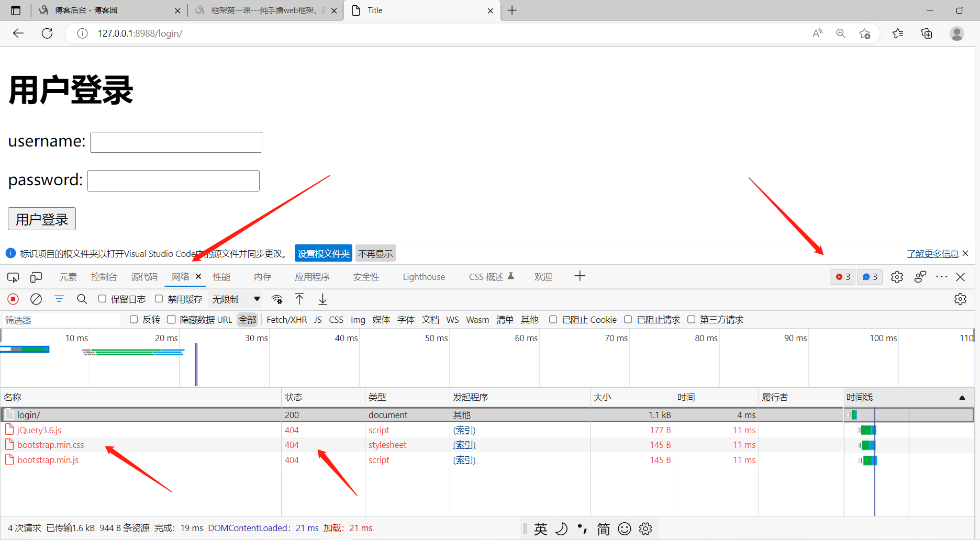This screenshot has height=540, width=980.
Task: Submit the 用户登录 button
Action: tap(42, 219)
